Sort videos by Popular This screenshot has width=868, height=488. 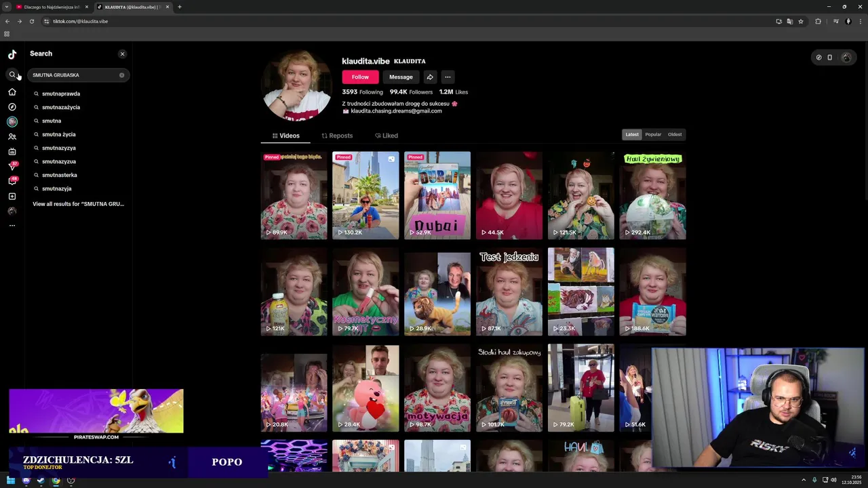pos(653,134)
